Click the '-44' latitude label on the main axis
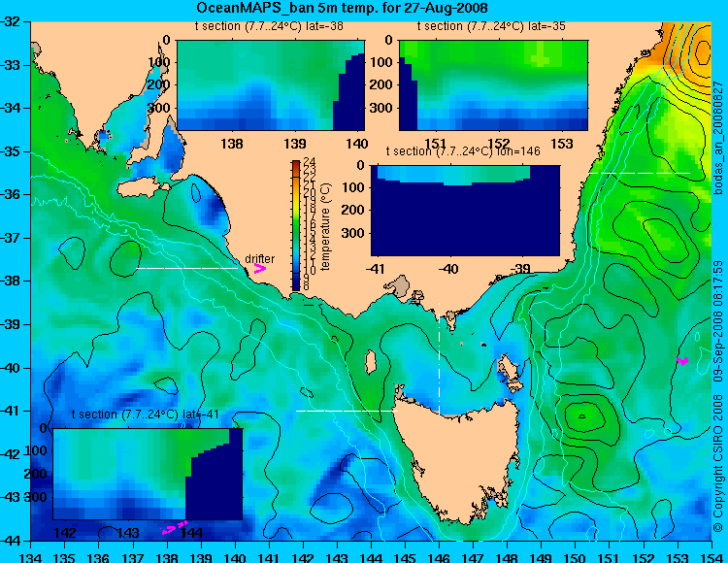Screen dimensions: 728x563 point(12,541)
